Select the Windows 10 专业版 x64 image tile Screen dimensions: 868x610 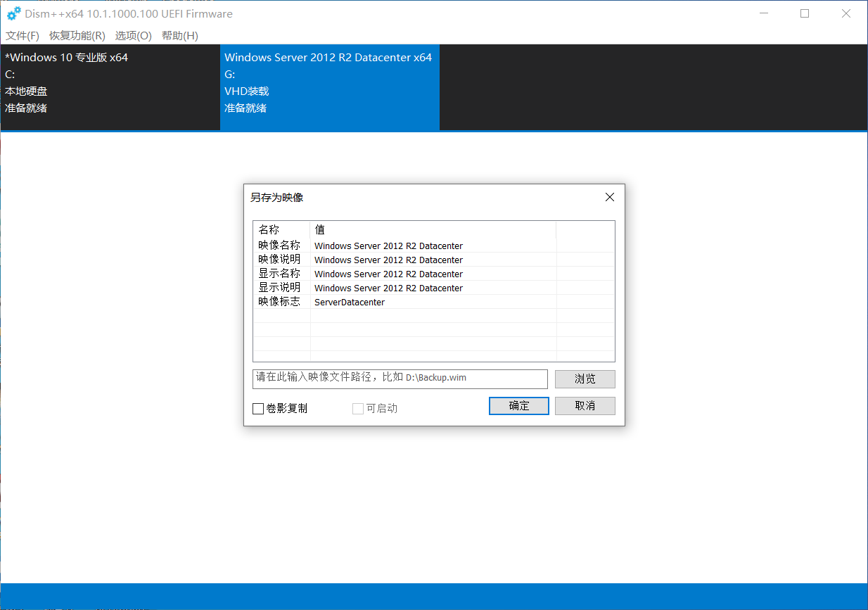click(110, 88)
